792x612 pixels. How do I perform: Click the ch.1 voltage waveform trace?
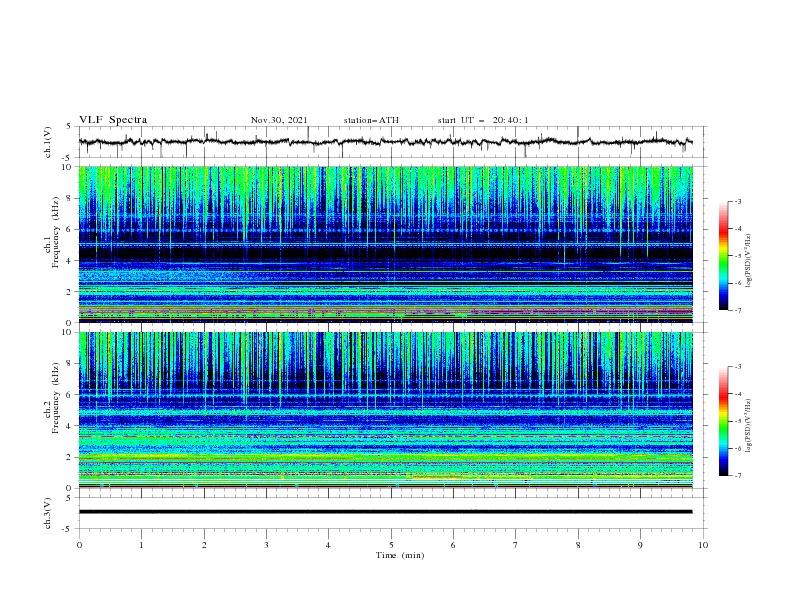coord(385,141)
